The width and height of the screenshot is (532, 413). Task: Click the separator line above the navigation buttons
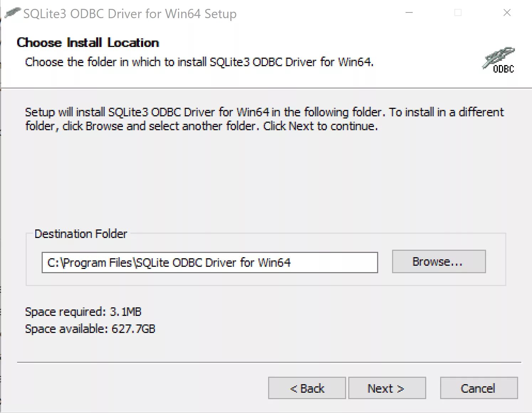(269, 362)
